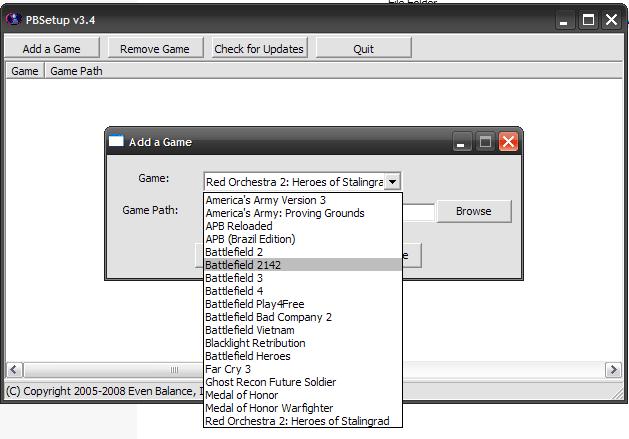This screenshot has height=439, width=629.
Task: Pick Battlefield 2 from the dropdown list
Action: point(302,252)
